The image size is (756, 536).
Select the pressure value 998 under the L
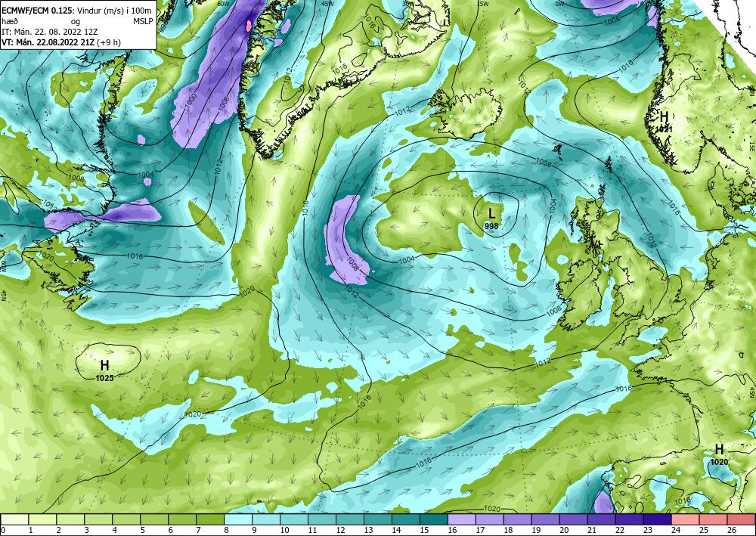click(491, 225)
